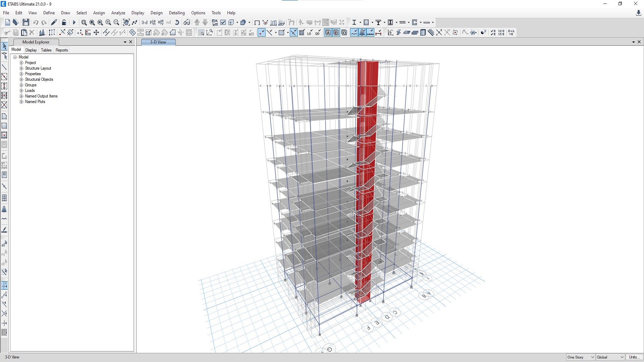Switch to 3-d view toolbar button
644x362 pixels.
(x=144, y=22)
